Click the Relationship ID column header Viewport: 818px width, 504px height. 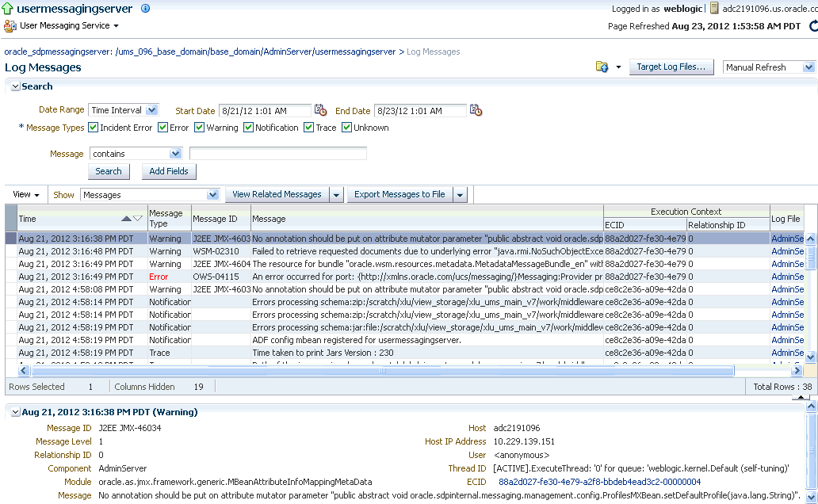(728, 225)
